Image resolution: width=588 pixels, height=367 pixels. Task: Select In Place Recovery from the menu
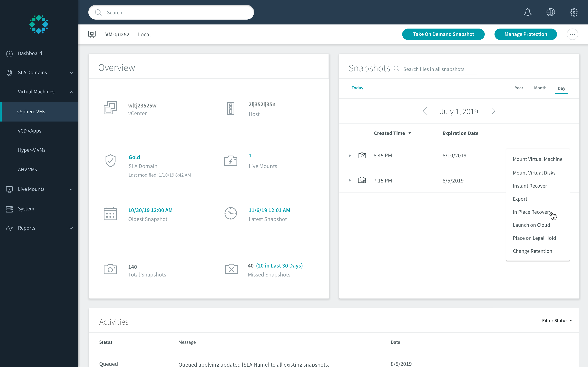tap(532, 212)
